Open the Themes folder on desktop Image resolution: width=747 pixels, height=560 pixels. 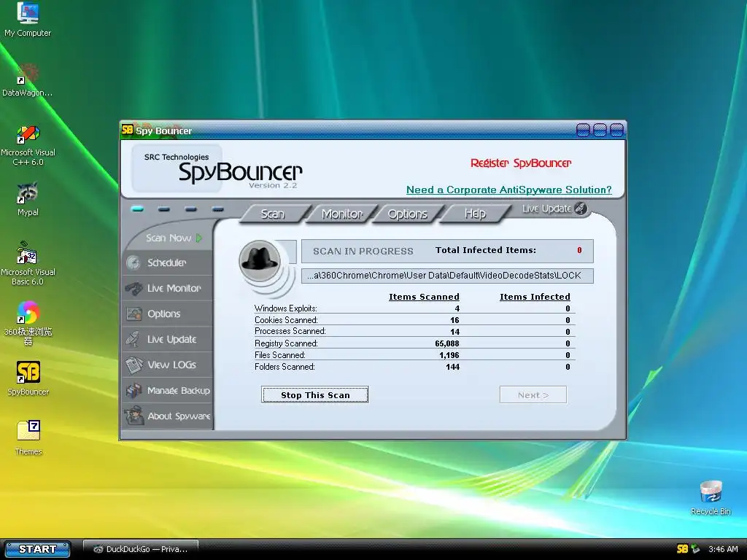28,437
